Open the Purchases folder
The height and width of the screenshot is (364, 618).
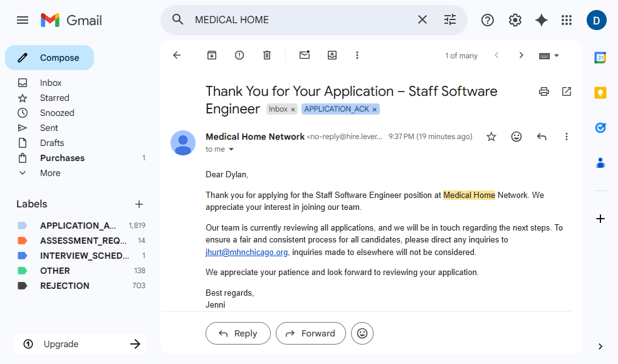coord(62,158)
